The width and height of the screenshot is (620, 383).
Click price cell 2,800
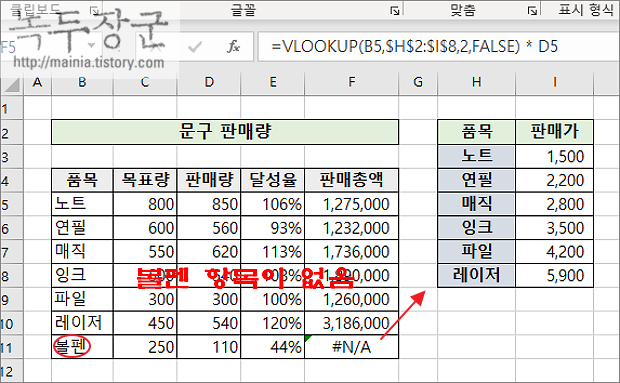pos(555,204)
